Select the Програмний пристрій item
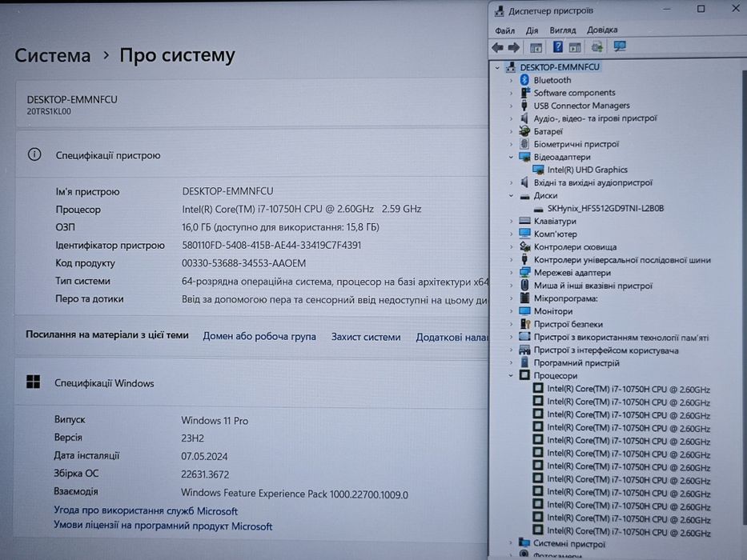This screenshot has height=560, width=747. pos(576,363)
